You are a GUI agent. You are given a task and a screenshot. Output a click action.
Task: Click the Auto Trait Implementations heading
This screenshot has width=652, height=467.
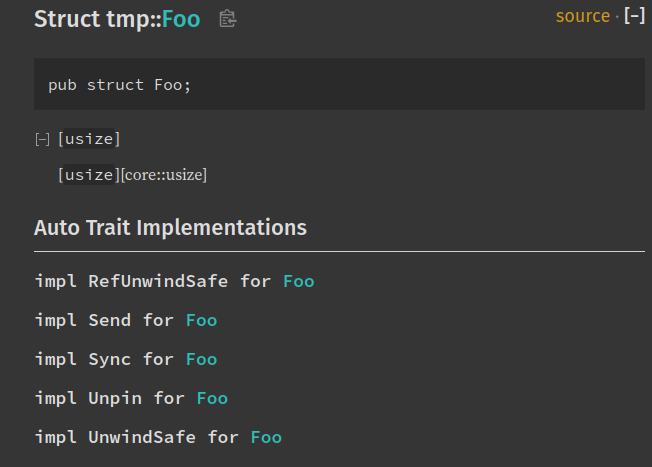tap(170, 228)
